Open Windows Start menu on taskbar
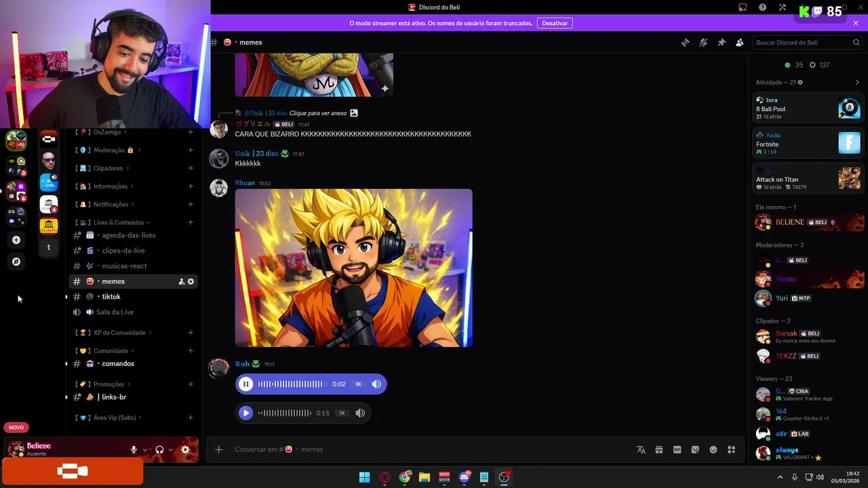The image size is (868, 488). (364, 477)
